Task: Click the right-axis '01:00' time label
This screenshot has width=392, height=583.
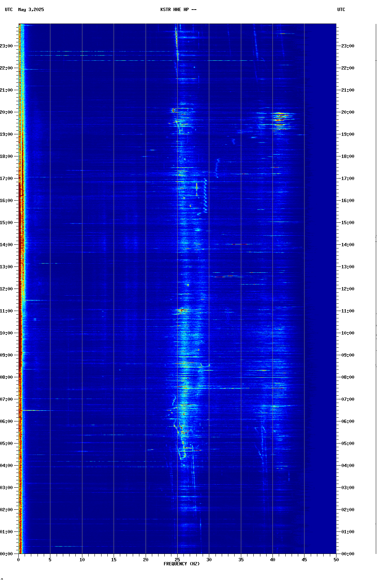Action: tap(348, 532)
